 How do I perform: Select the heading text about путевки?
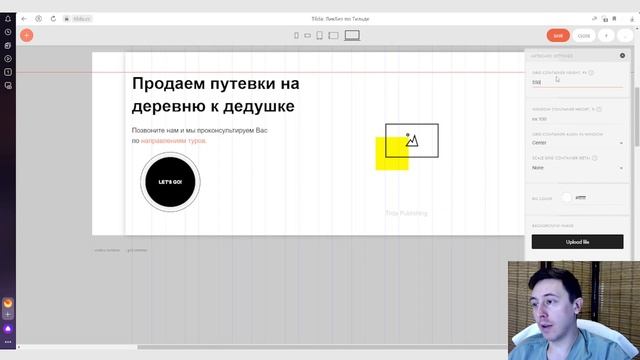pyautogui.click(x=216, y=95)
